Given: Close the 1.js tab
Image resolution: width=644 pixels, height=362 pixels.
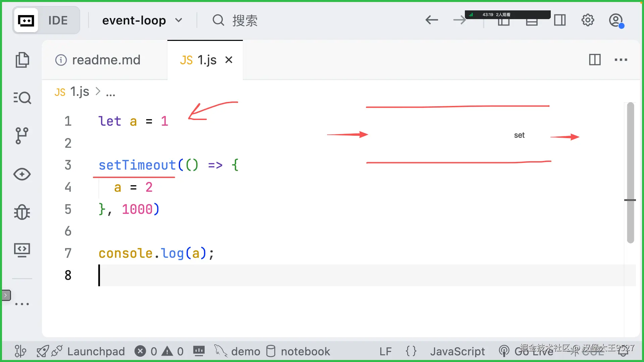Looking at the screenshot, I should 229,60.
